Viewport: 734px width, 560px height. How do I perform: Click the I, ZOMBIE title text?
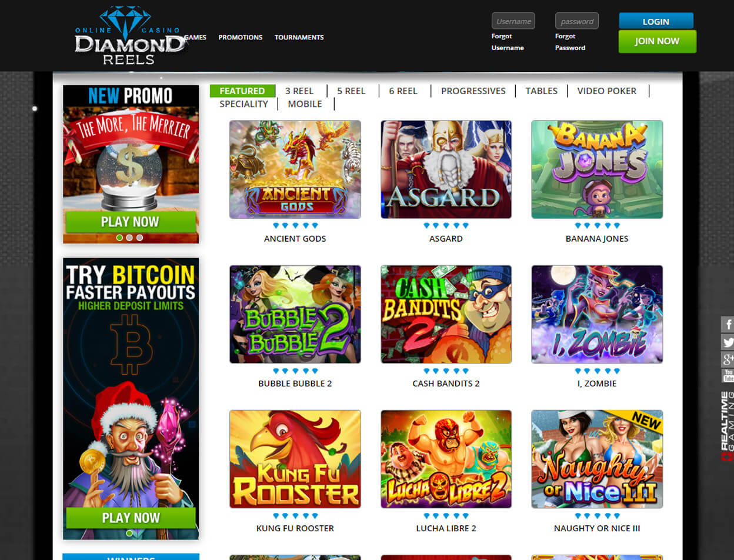pos(597,384)
